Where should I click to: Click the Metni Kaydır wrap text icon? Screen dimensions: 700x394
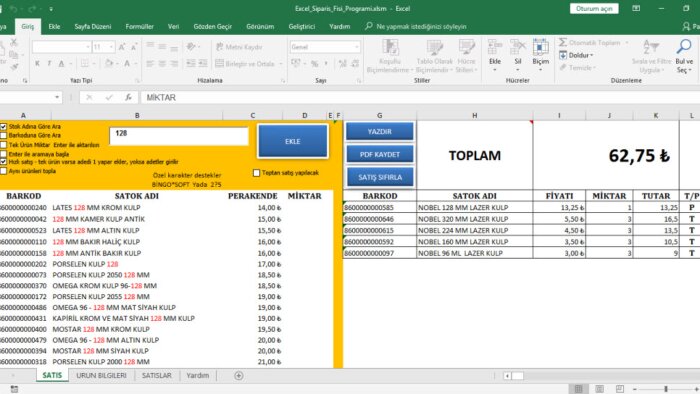click(220, 47)
